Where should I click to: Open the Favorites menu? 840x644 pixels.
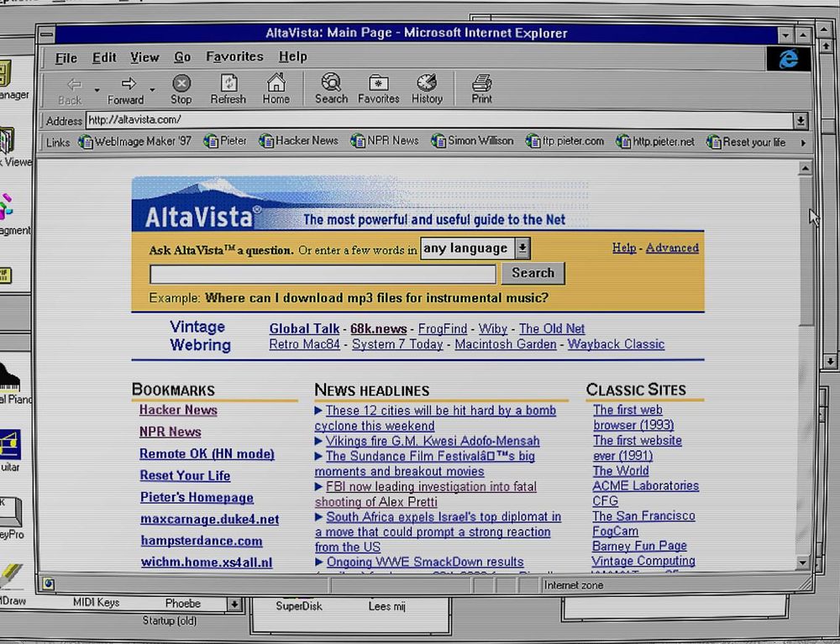[234, 56]
